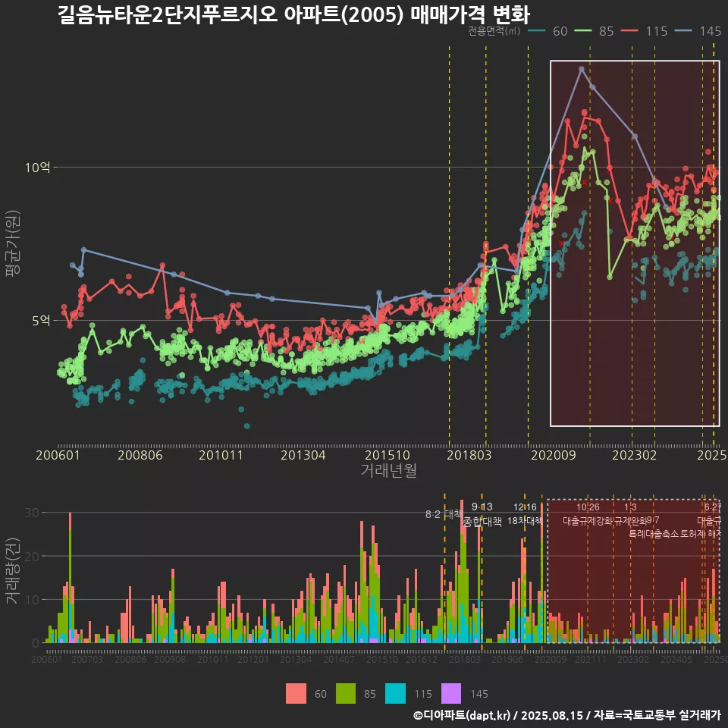728x728 pixels.
Task: Click '201612' on the volume chart axis
Action: pos(422,659)
